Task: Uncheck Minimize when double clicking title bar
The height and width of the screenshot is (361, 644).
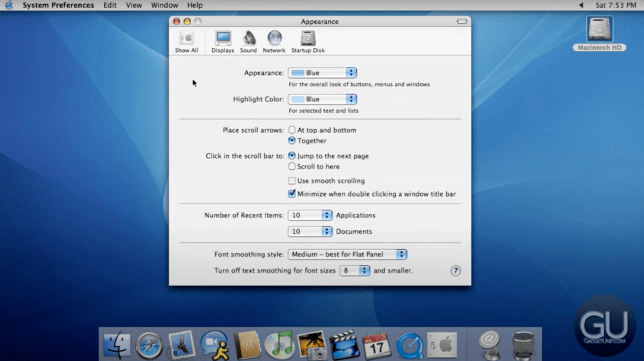Action: pyautogui.click(x=292, y=194)
